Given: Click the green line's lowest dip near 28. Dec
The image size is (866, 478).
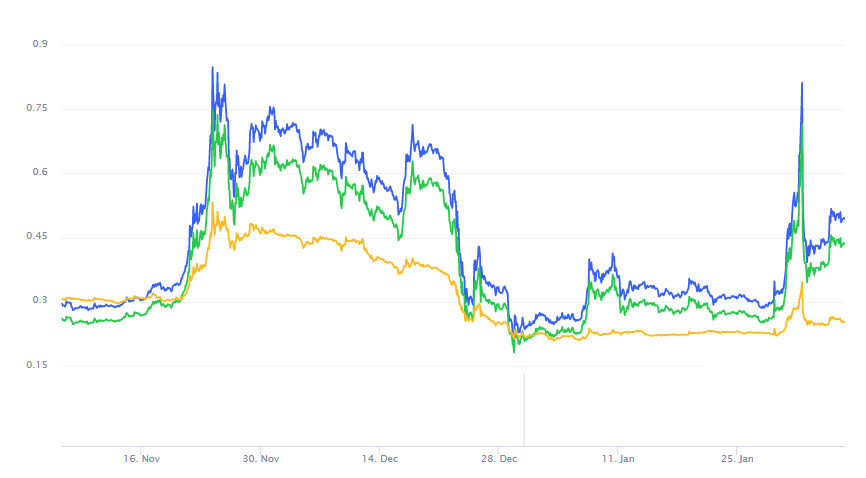Looking at the screenshot, I should [x=514, y=351].
